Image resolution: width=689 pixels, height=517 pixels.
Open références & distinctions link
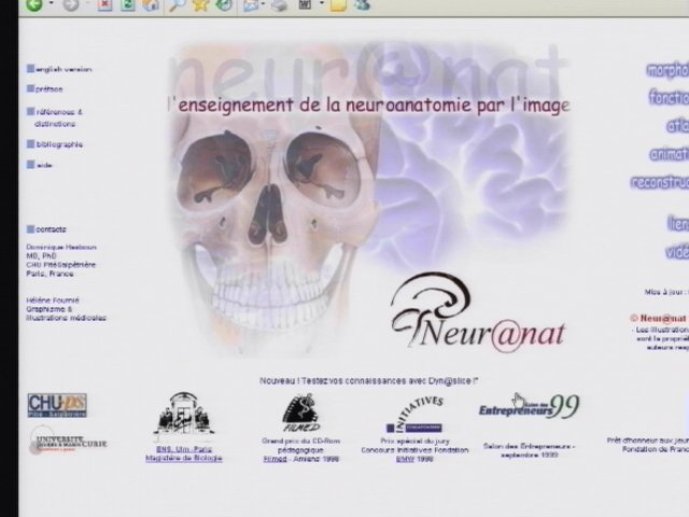[54, 117]
